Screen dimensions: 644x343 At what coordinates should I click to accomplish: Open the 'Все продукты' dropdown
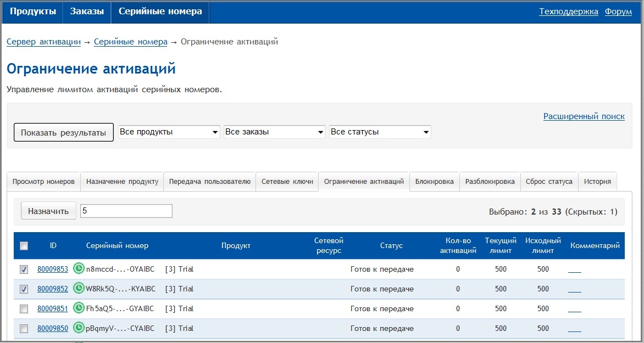click(x=169, y=132)
